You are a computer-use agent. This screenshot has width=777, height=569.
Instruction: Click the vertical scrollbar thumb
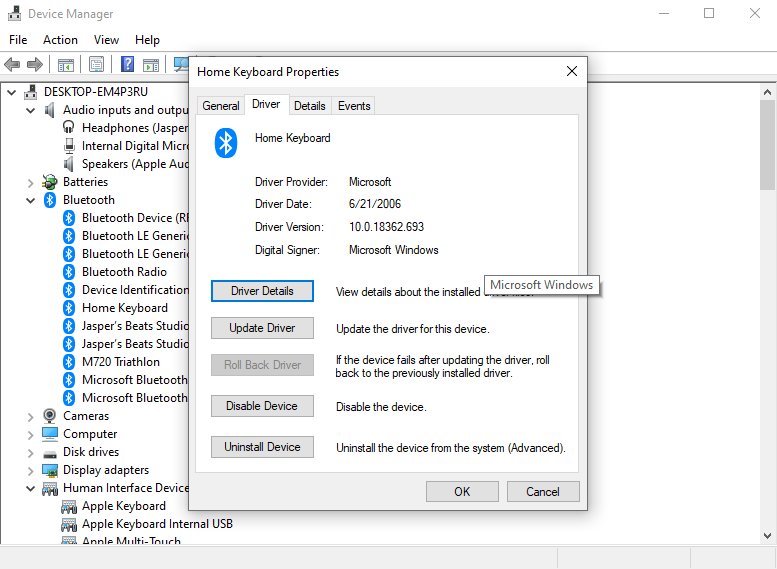coord(767,144)
